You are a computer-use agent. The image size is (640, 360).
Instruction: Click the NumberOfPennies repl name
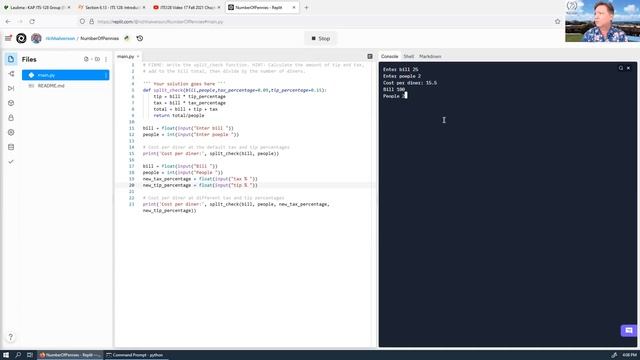pos(100,38)
